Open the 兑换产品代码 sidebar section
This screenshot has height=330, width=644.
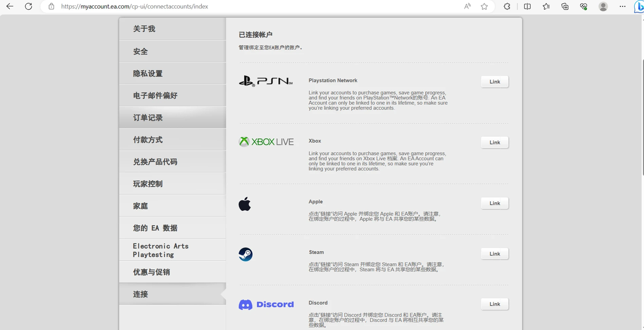click(172, 161)
